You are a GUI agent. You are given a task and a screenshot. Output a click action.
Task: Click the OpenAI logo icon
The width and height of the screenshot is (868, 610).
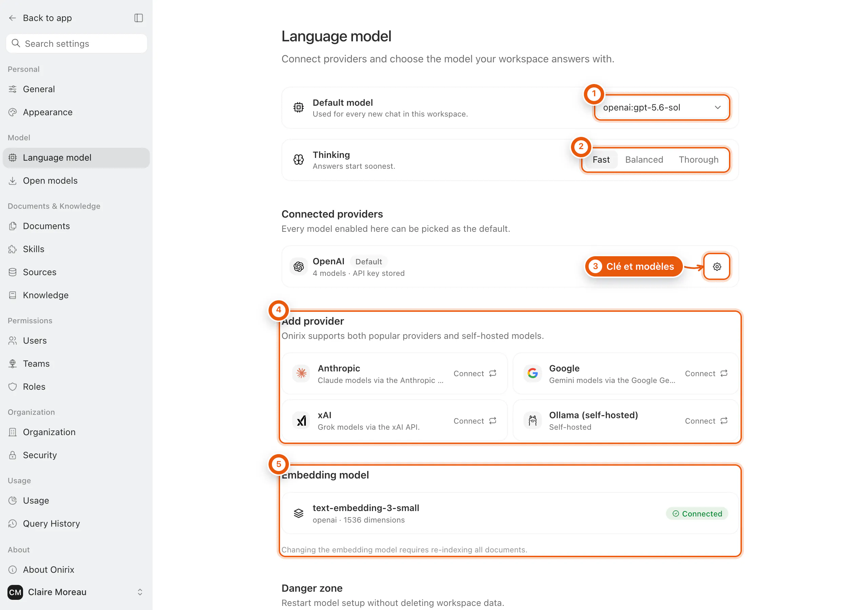pos(299,266)
